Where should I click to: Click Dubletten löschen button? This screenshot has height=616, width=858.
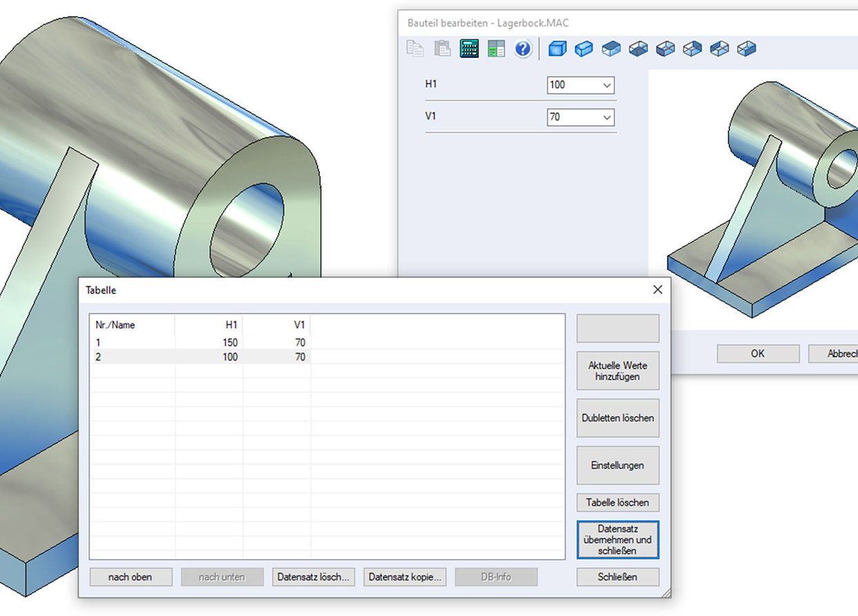[x=618, y=418]
